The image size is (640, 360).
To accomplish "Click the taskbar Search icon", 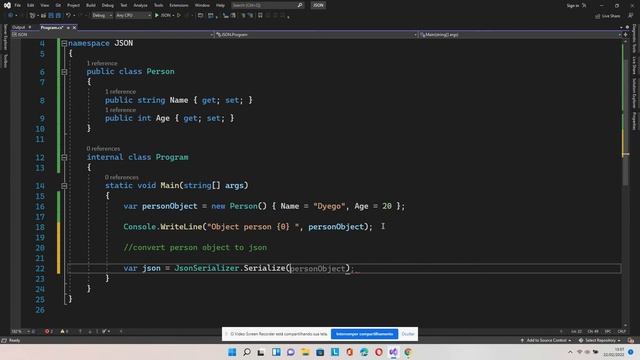I will pyautogui.click(x=247, y=352).
